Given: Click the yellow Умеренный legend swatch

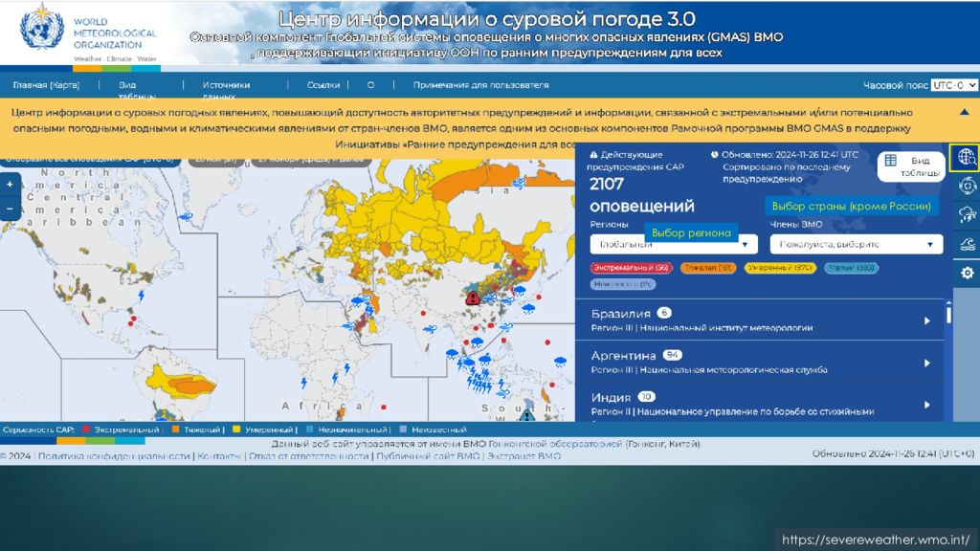Looking at the screenshot, I should (x=236, y=430).
